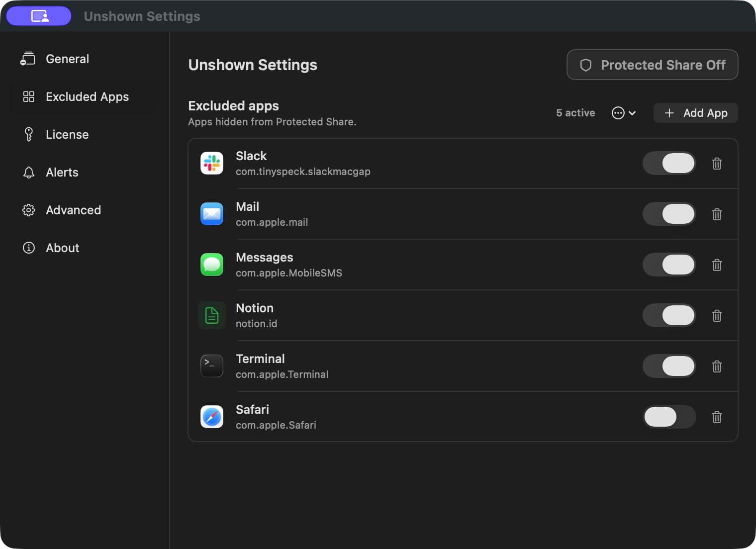Remove Messages with its trash icon
The width and height of the screenshot is (756, 549).
(717, 265)
